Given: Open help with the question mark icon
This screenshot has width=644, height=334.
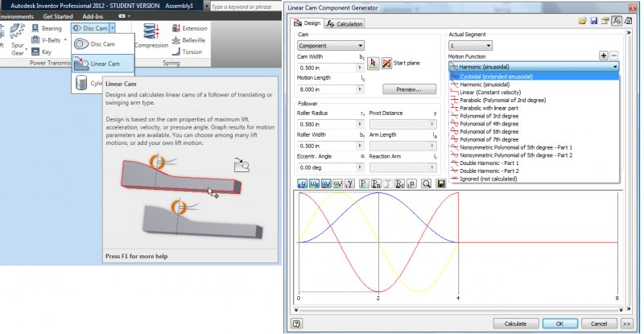Looking at the screenshot, I should (296, 324).
